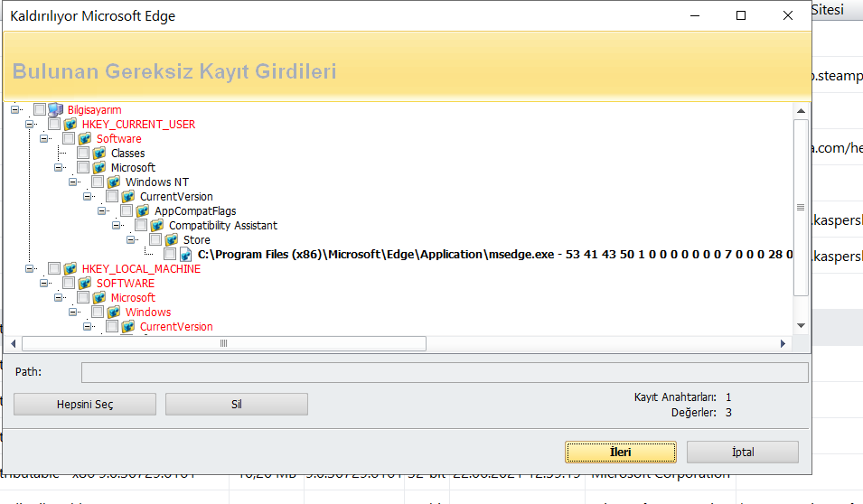Viewport: 863px width, 504px height.
Task: Select the msedge.exe registry value row
Action: coord(495,254)
